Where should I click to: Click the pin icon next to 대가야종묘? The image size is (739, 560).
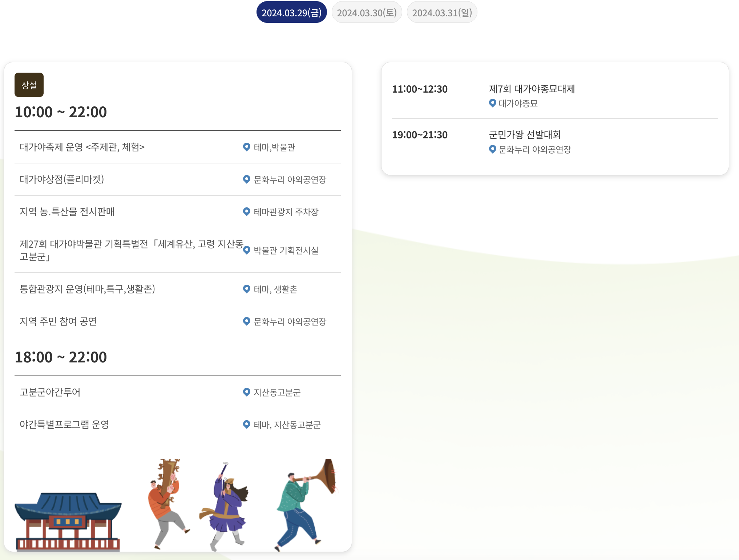493,103
